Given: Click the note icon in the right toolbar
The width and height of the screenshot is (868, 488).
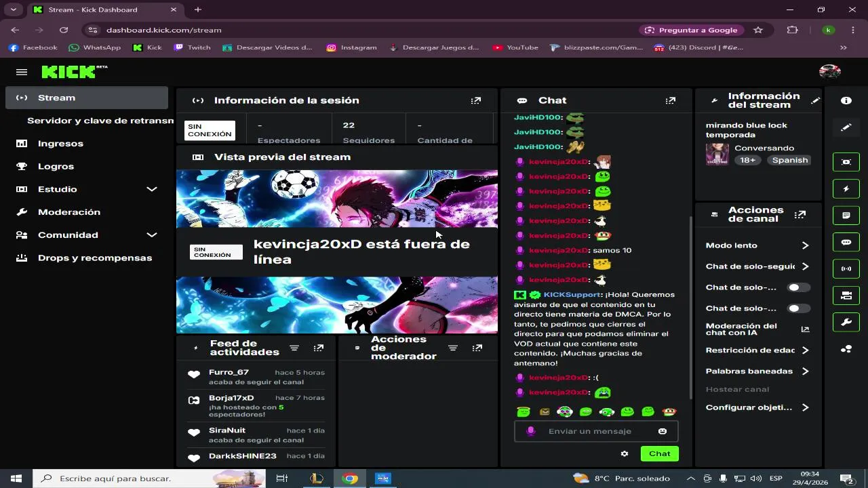Looking at the screenshot, I should [x=846, y=216].
